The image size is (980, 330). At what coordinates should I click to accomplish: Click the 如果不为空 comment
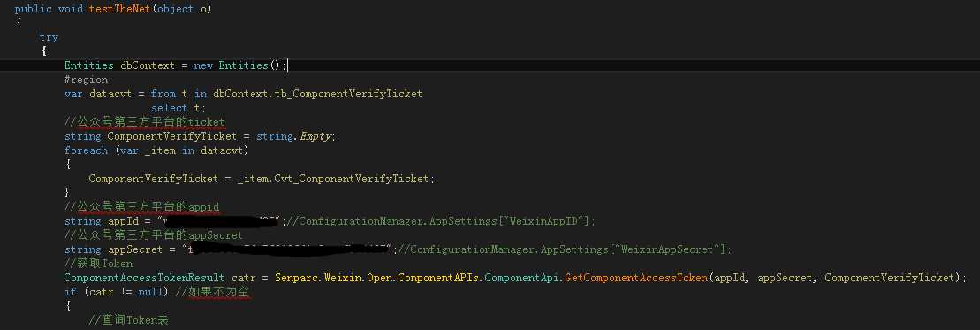212,292
